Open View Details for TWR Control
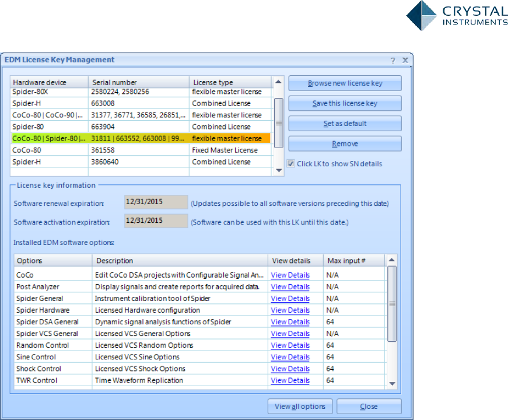The image size is (508, 420). click(x=290, y=380)
